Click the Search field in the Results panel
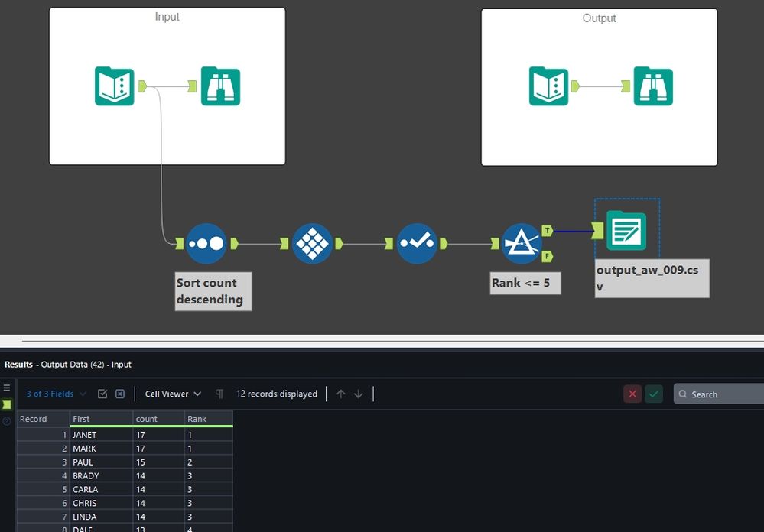The width and height of the screenshot is (764, 532). (719, 394)
